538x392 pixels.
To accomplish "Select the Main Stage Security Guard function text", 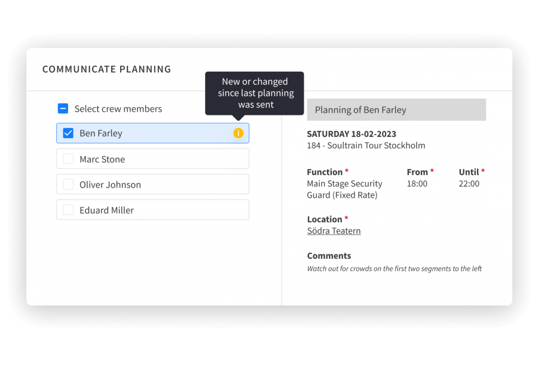I will (x=344, y=189).
